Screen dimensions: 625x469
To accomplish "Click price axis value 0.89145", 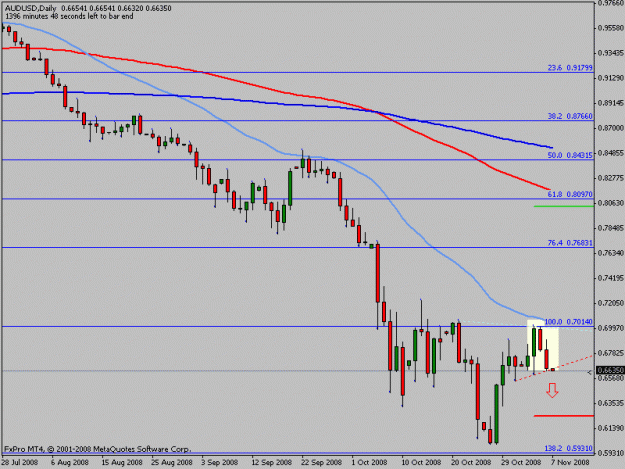I will 610,103.
